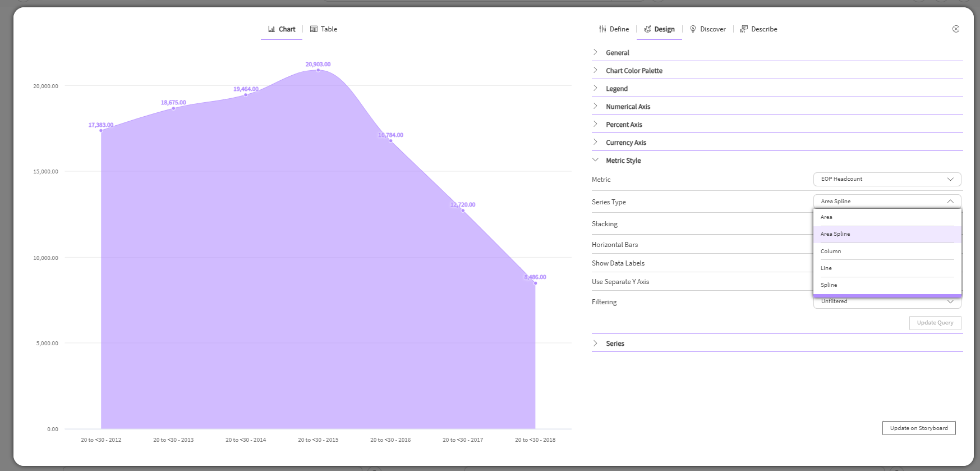980x471 pixels.
Task: Expand the Chart Color Palette section
Action: click(596, 70)
